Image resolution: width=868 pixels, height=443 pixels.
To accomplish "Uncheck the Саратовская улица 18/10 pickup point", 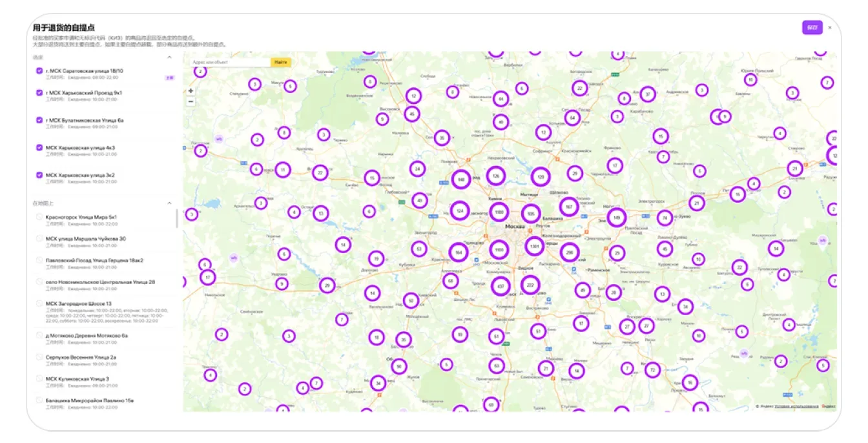I will pos(40,71).
